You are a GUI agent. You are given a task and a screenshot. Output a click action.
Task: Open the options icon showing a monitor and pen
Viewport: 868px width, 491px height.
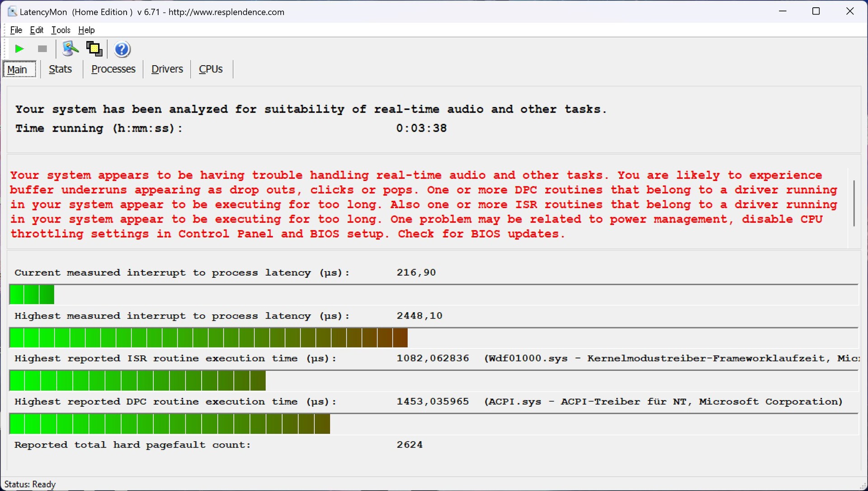(x=70, y=49)
